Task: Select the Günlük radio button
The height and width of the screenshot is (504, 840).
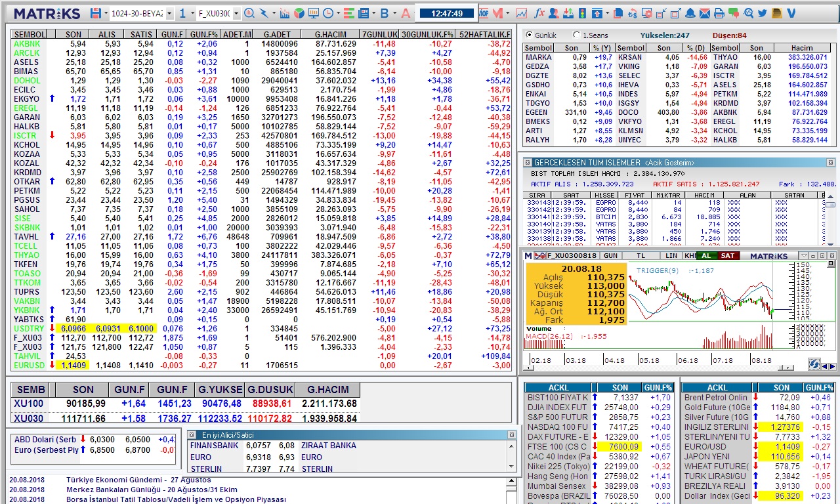Action: click(528, 35)
